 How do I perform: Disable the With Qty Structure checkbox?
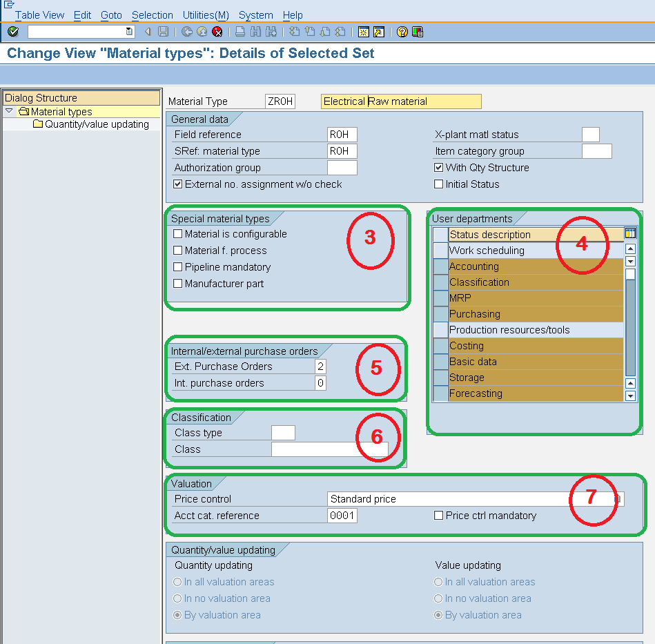[x=439, y=168]
